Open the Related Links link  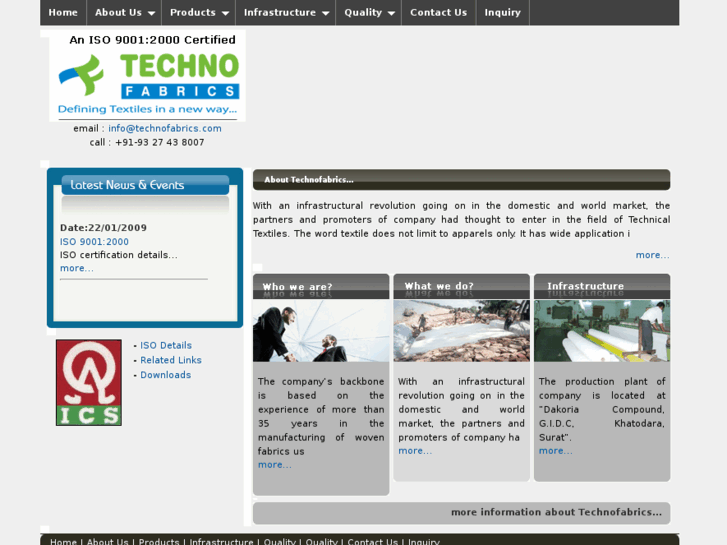(x=171, y=360)
